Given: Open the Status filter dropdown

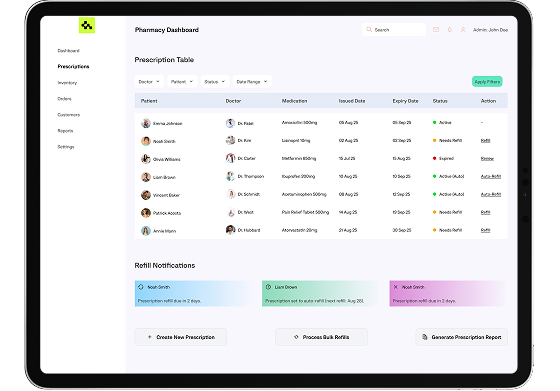Looking at the screenshot, I should point(215,81).
